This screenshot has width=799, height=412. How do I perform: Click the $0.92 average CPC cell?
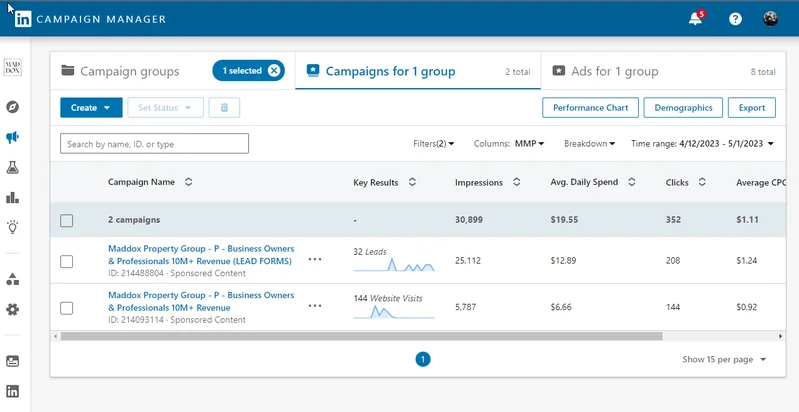pyautogui.click(x=747, y=307)
